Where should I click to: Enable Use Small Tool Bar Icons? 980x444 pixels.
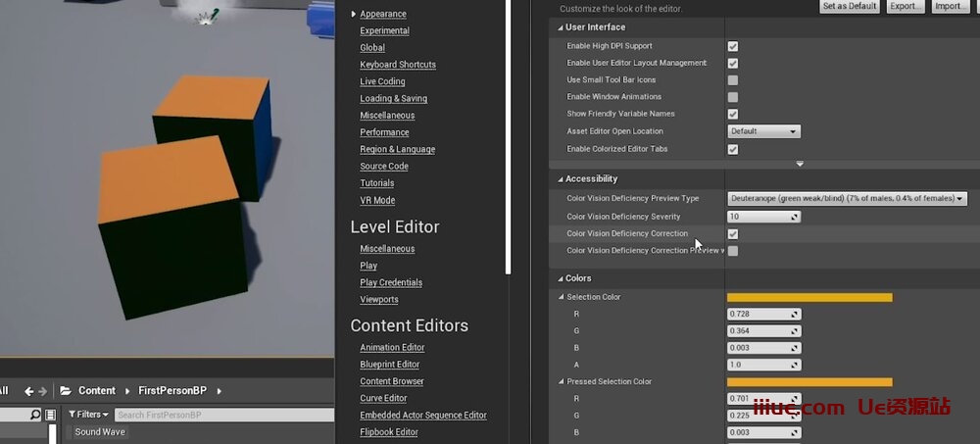(733, 80)
